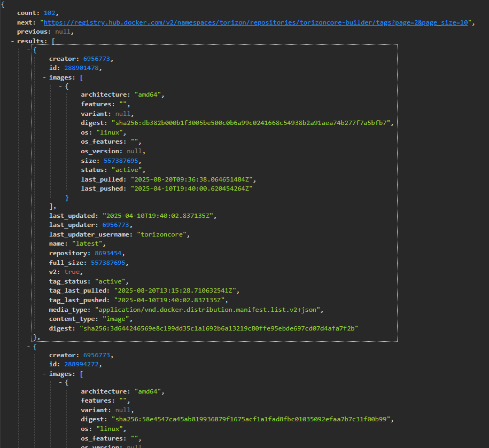This screenshot has height=448, width=489.
Task: Collapse the images array under id 288901478
Action: (45, 77)
